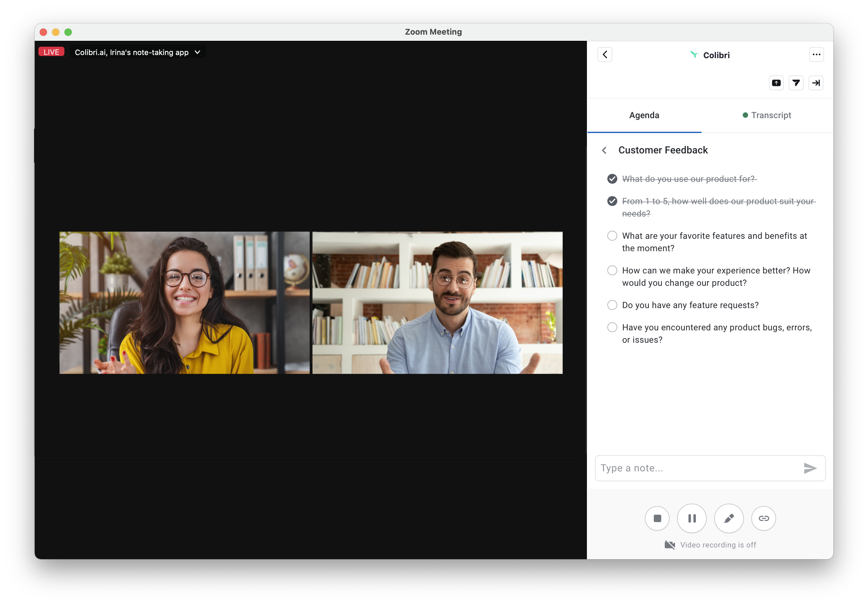
Task: Collapse panel with arrow-to-bar icon
Action: coord(816,83)
